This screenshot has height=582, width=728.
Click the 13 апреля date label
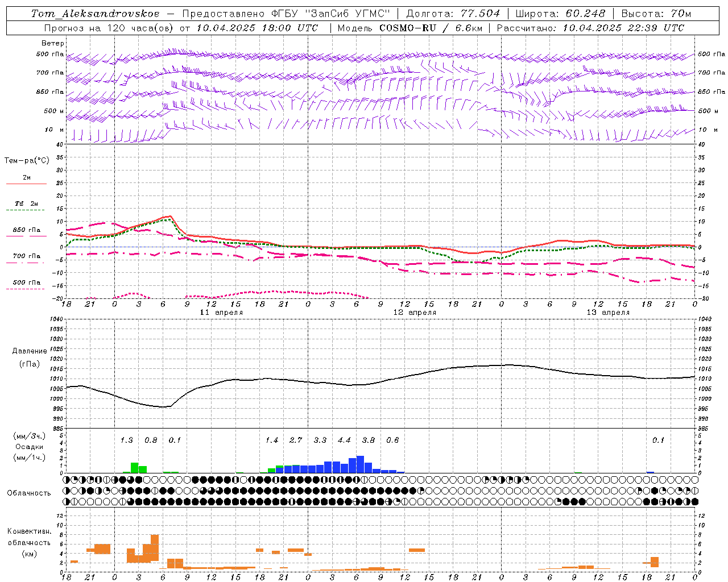coord(609,313)
